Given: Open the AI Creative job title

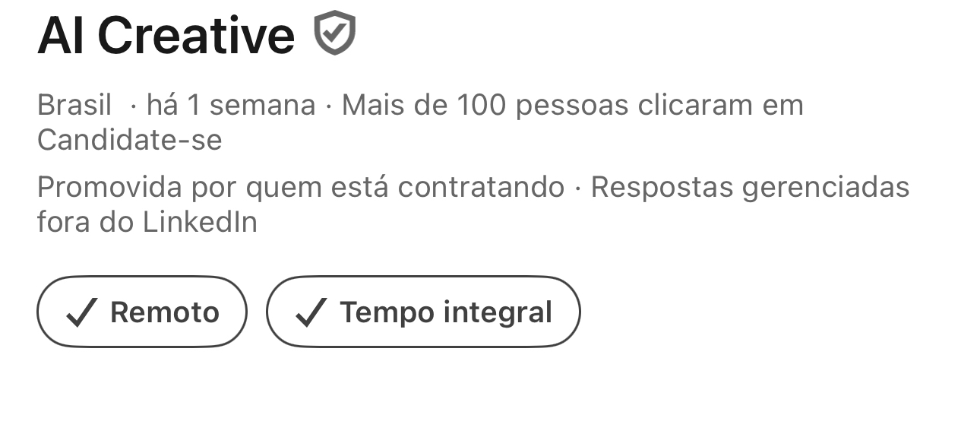Looking at the screenshot, I should coord(166,35).
